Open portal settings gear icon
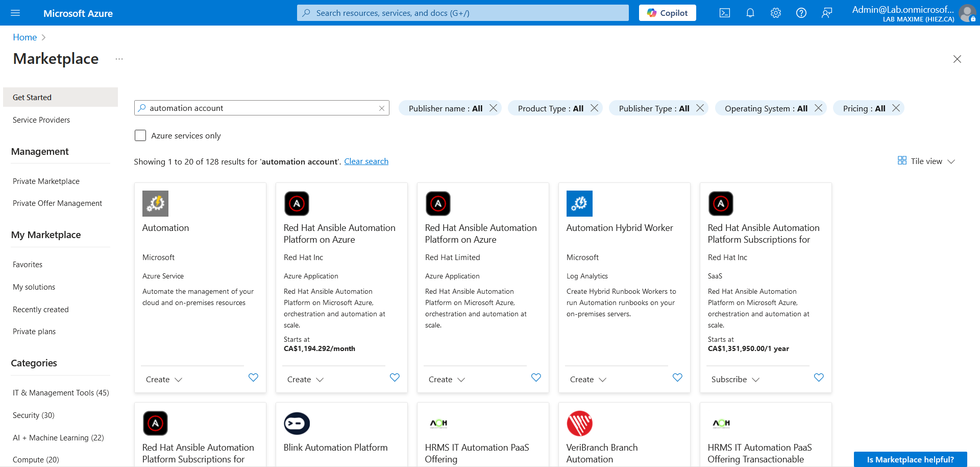The width and height of the screenshot is (980, 467). (x=775, y=13)
